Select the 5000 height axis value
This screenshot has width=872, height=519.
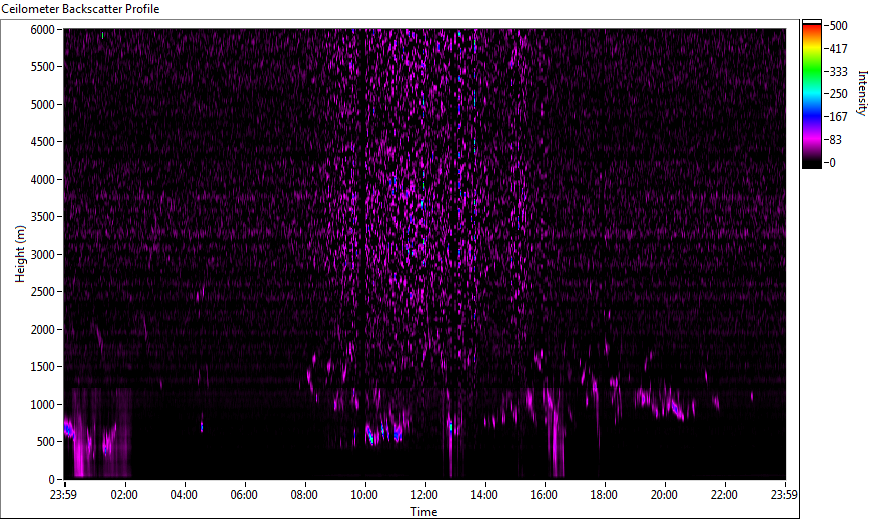pyautogui.click(x=43, y=105)
